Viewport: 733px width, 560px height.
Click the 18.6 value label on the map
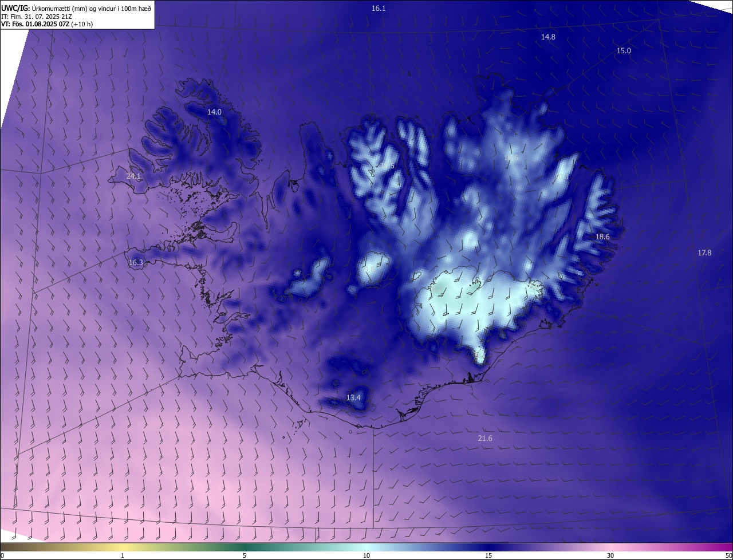point(602,236)
